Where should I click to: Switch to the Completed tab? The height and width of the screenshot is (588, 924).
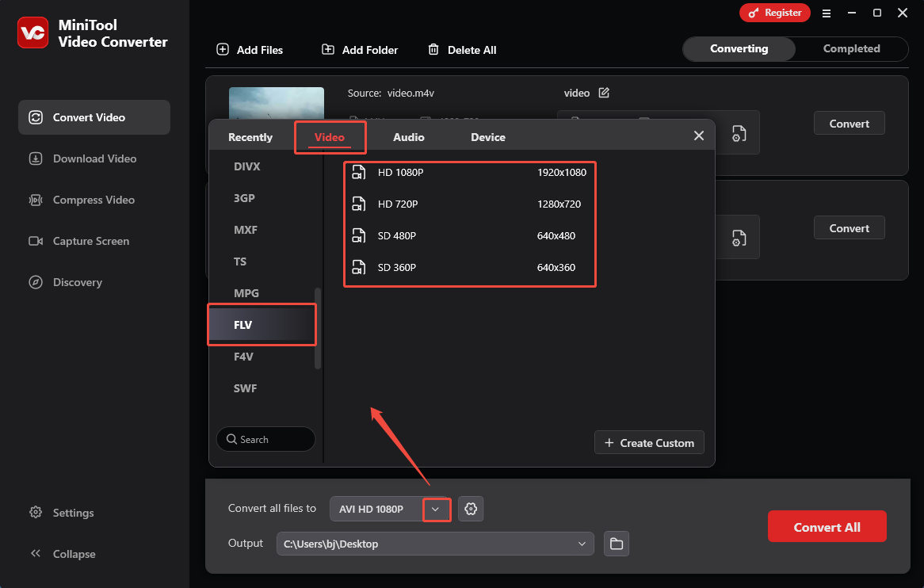[852, 49]
